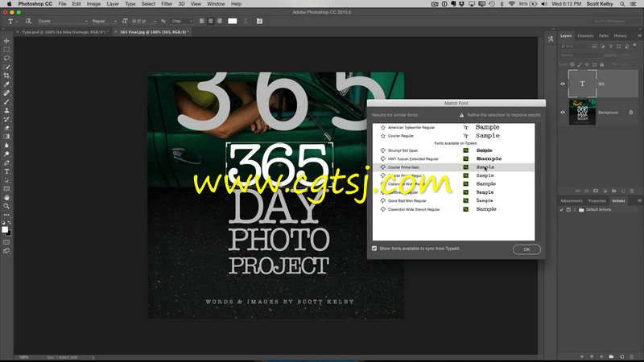This screenshot has height=362, width=644.
Task: Expand Default Actions set
Action: coord(575,210)
